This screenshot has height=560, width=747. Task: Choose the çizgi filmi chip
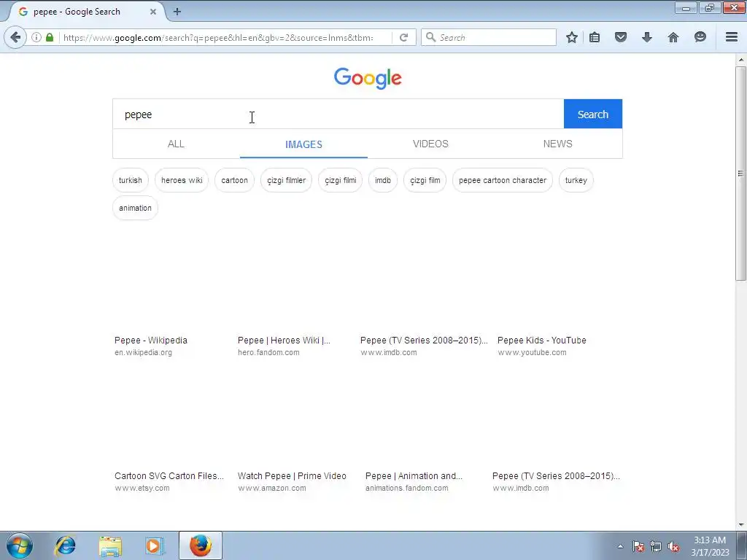pyautogui.click(x=340, y=180)
